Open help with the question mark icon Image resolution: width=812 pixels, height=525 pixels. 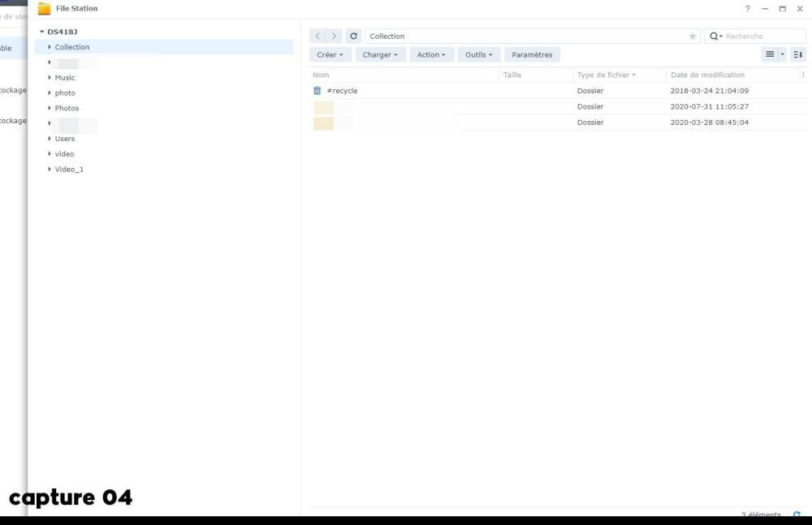(x=747, y=9)
